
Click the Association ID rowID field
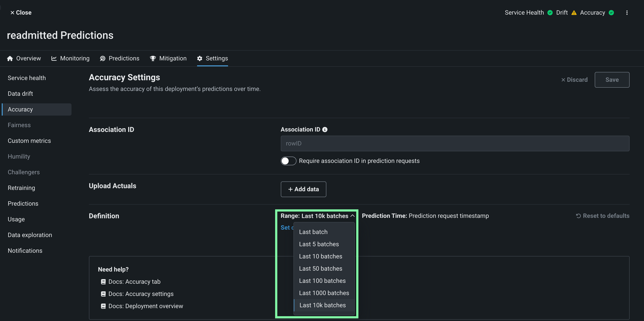pyautogui.click(x=455, y=143)
